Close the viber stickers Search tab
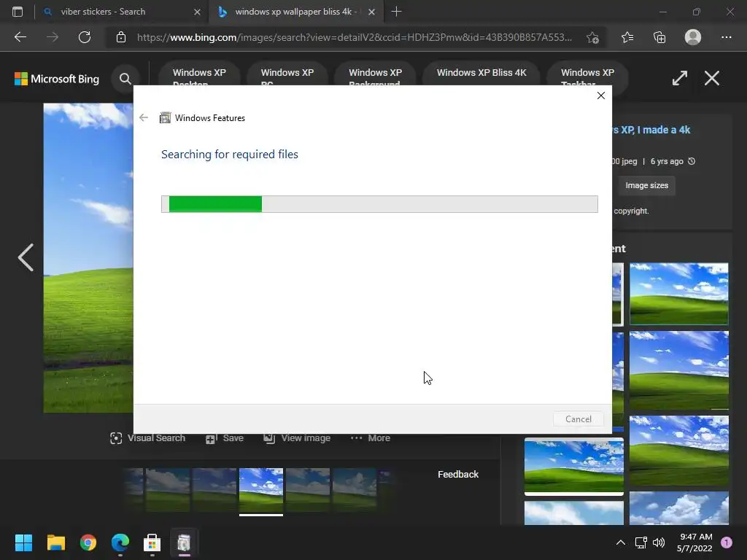747x560 pixels. (x=197, y=12)
